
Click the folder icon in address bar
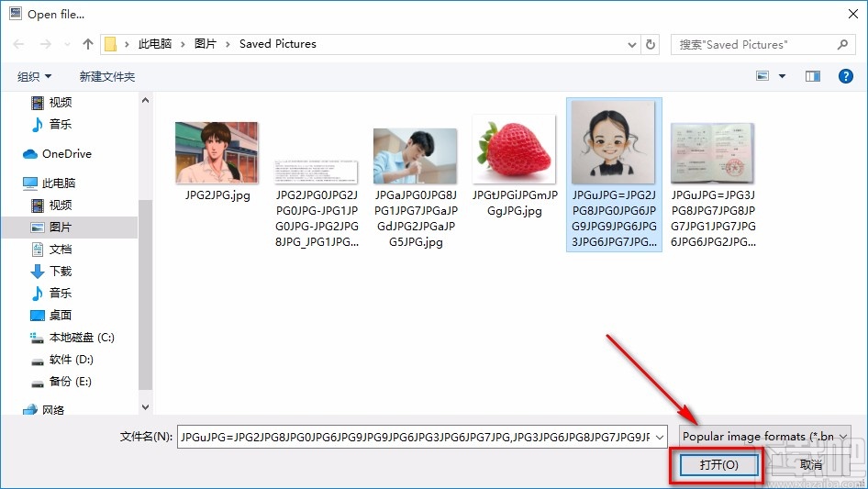(111, 44)
